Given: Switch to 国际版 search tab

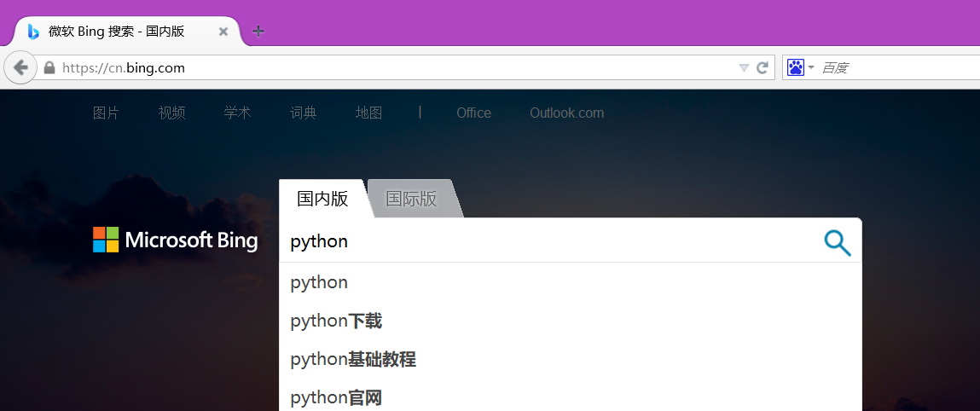Looking at the screenshot, I should [412, 199].
